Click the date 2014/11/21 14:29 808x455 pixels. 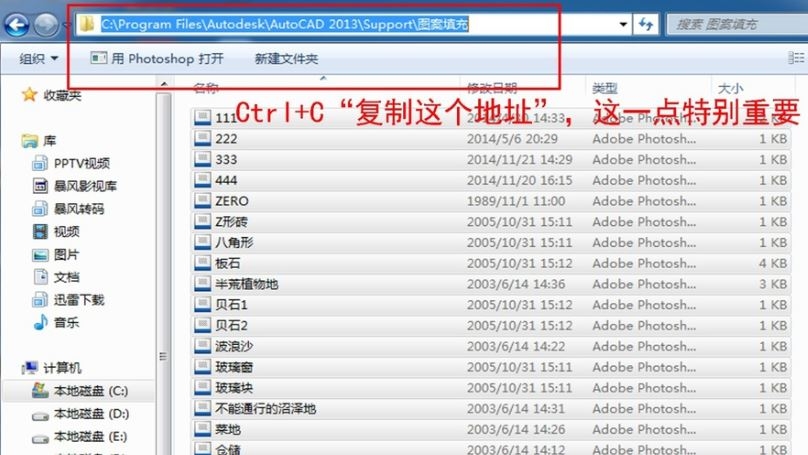[519, 160]
